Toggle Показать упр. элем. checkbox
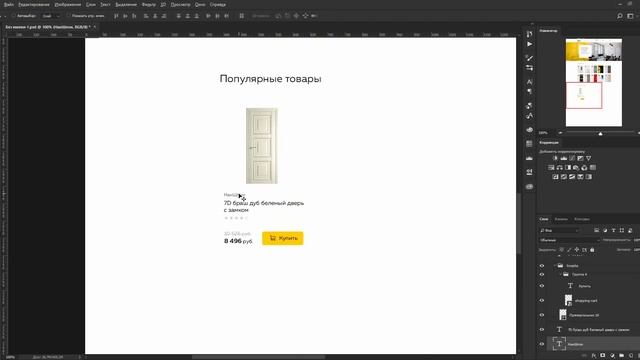This screenshot has height=360, width=640. point(68,16)
